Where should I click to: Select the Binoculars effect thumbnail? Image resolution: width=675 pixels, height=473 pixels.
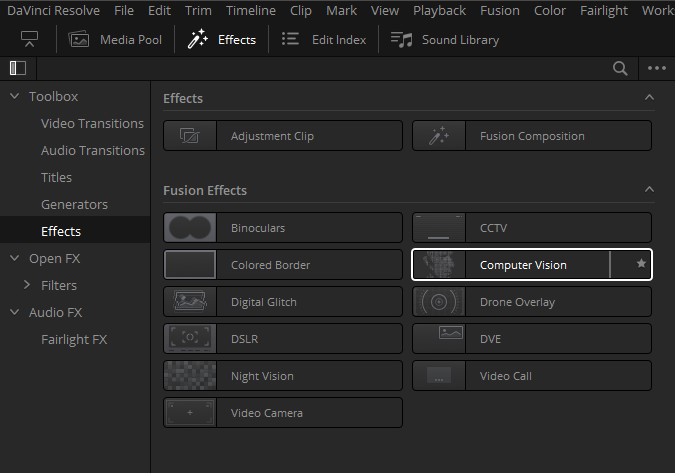tap(190, 228)
